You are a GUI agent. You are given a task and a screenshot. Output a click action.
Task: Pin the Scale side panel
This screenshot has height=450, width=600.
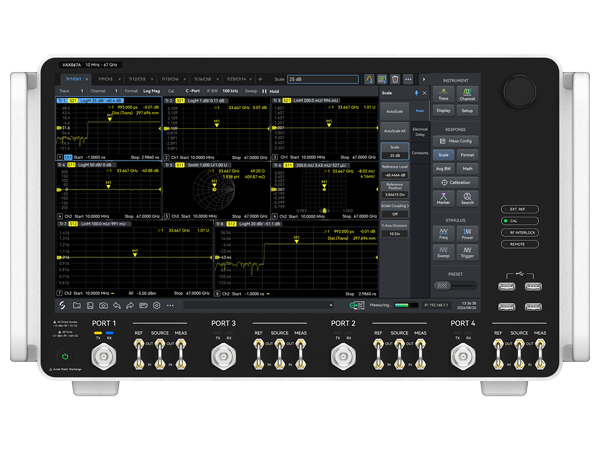(416, 93)
